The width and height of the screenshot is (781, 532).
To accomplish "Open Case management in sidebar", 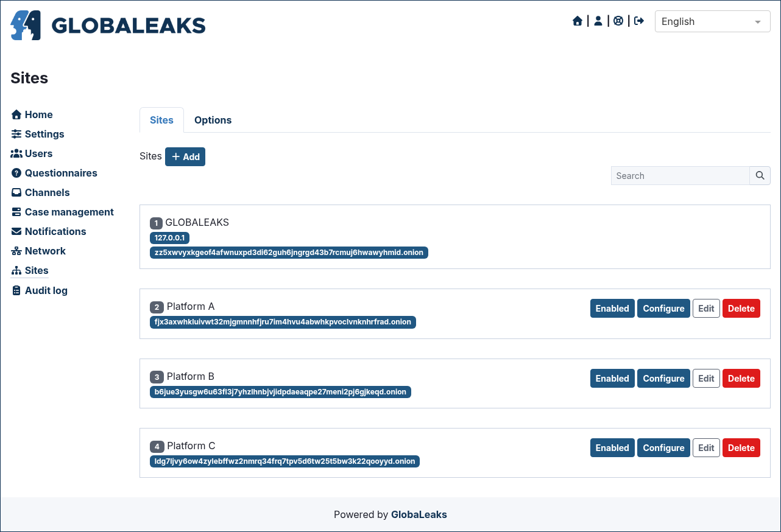I will (x=63, y=212).
